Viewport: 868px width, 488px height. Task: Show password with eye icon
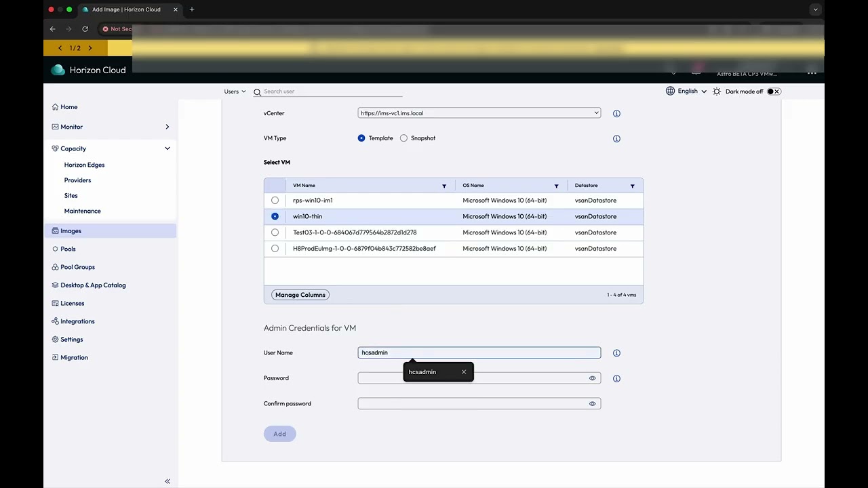592,378
